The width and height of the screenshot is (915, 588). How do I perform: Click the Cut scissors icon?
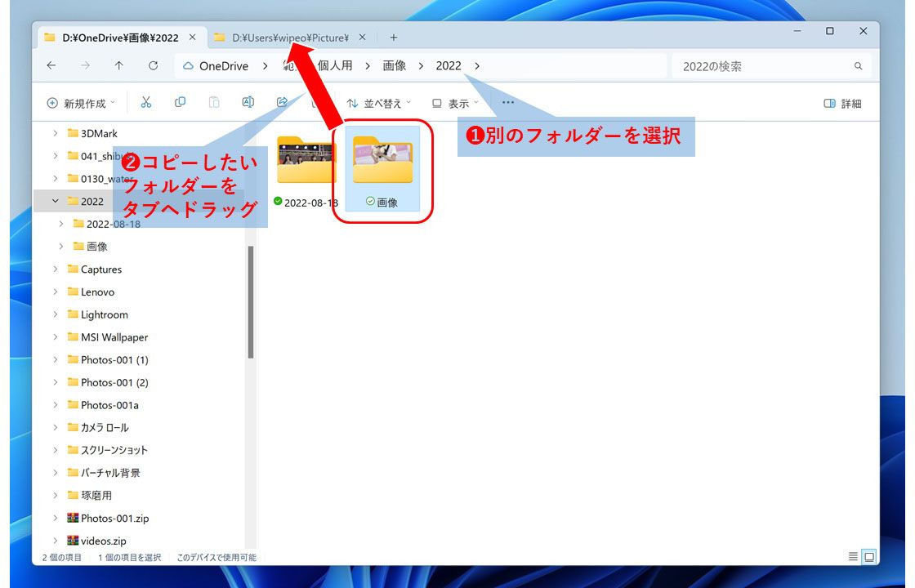[x=146, y=103]
